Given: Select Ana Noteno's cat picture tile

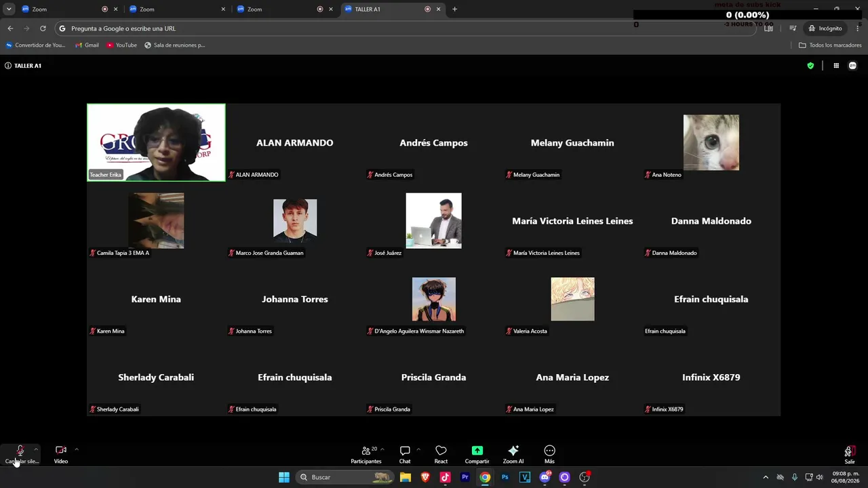Looking at the screenshot, I should point(711,142).
